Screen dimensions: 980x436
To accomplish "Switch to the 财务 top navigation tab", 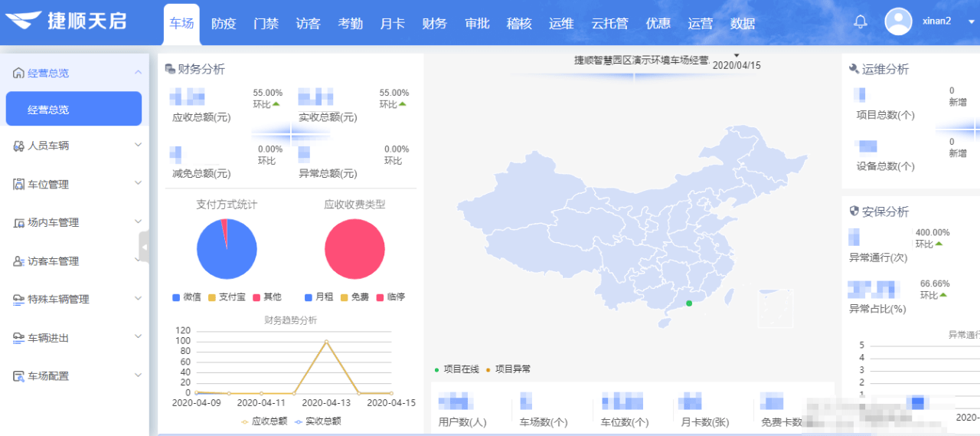I will pos(434,24).
